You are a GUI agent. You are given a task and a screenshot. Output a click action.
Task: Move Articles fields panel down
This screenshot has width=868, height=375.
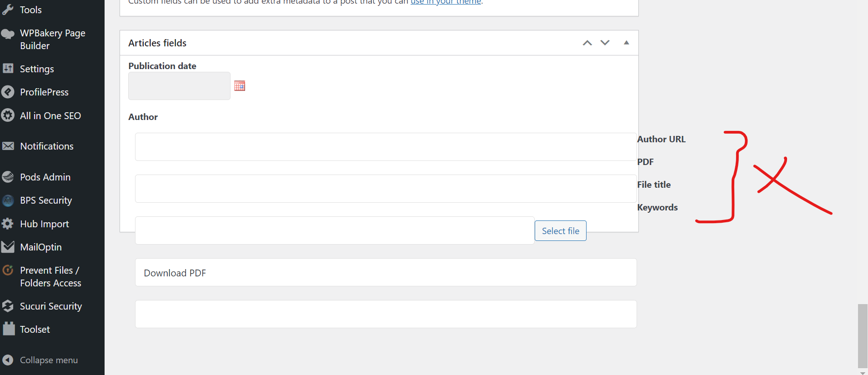[x=604, y=42]
